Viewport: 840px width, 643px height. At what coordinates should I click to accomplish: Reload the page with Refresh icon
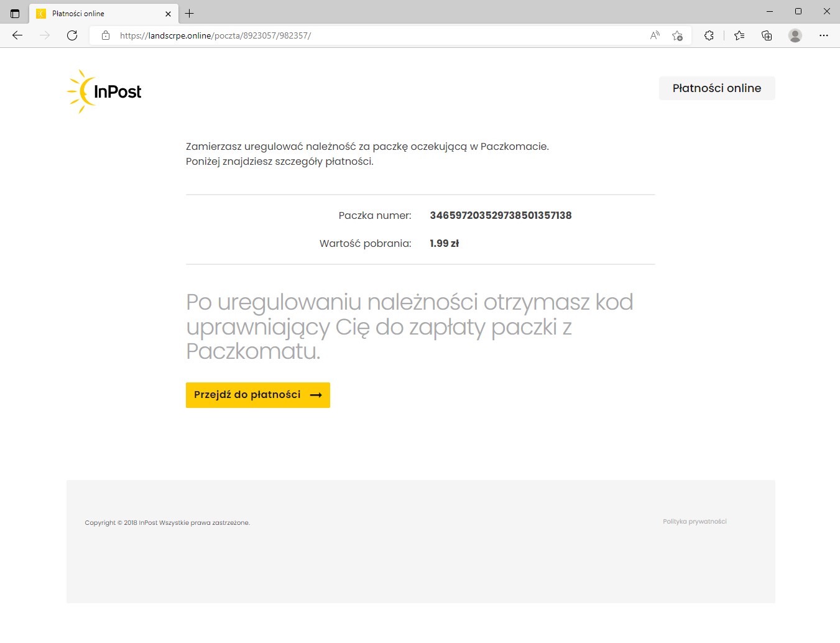point(72,35)
